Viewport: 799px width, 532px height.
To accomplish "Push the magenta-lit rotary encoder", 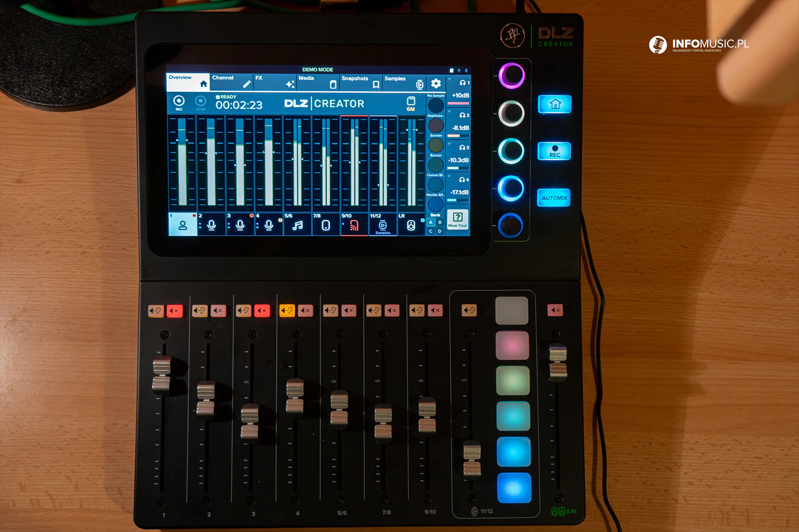I will (512, 76).
